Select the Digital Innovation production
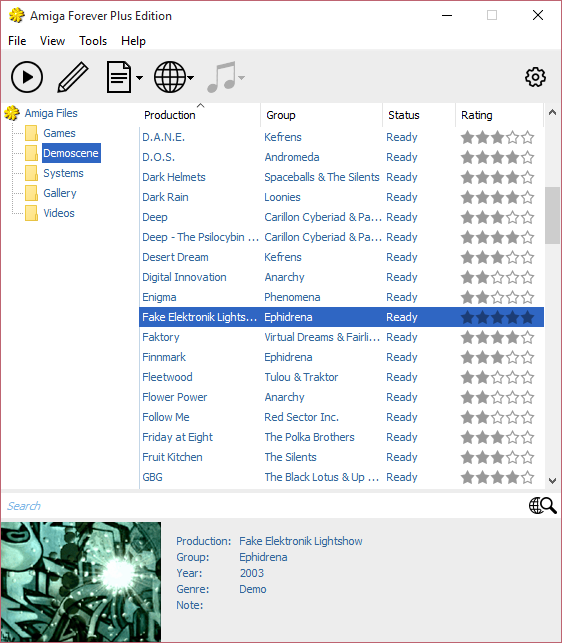 [184, 277]
